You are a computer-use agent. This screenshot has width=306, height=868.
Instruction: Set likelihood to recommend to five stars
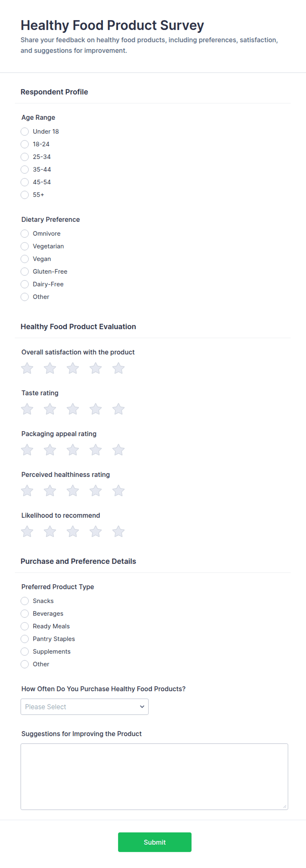tap(118, 531)
